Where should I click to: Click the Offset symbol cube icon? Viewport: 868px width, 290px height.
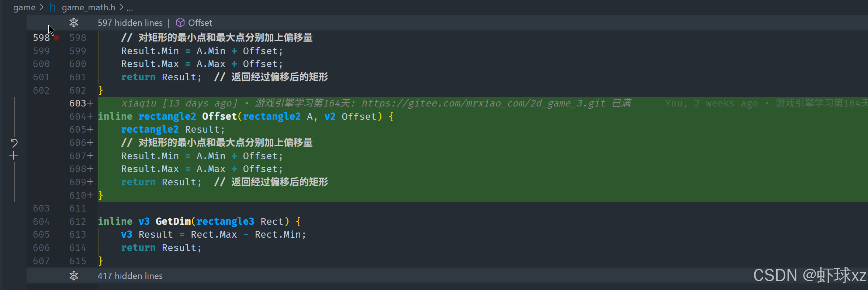(x=180, y=23)
